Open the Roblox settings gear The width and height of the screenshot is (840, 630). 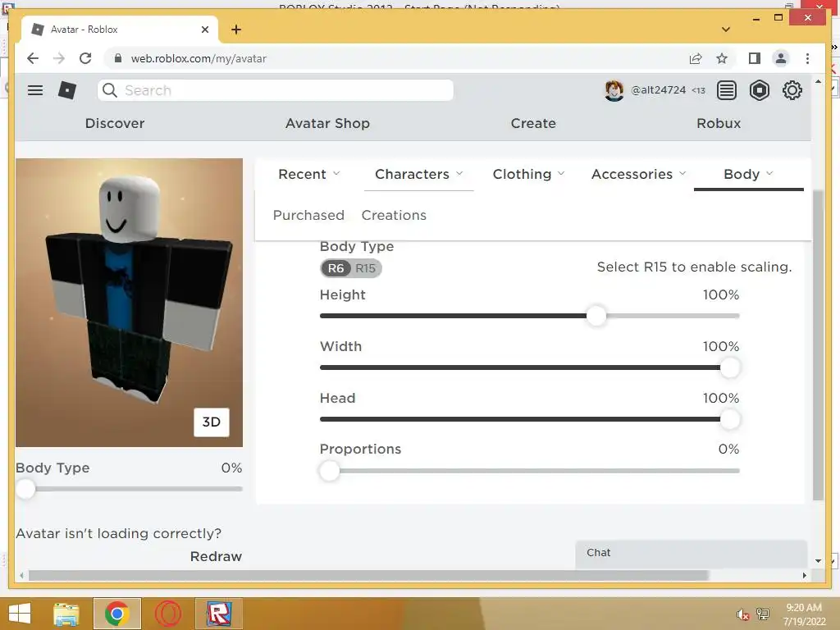point(792,90)
